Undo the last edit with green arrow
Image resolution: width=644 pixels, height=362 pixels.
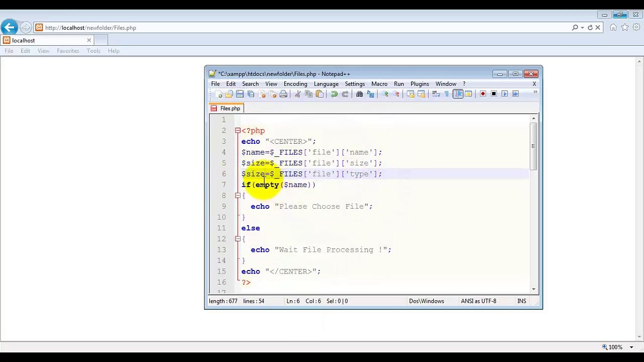tap(334, 94)
